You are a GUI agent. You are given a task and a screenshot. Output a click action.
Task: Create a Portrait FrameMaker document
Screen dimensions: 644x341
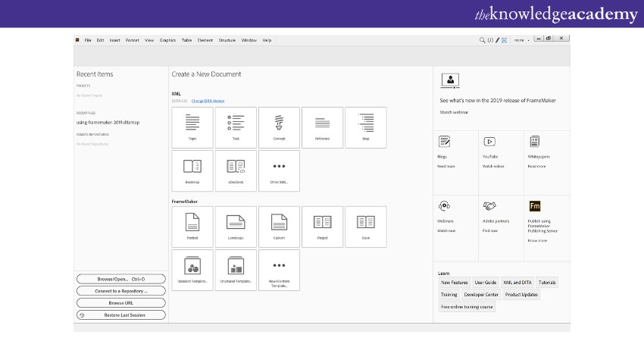(192, 226)
